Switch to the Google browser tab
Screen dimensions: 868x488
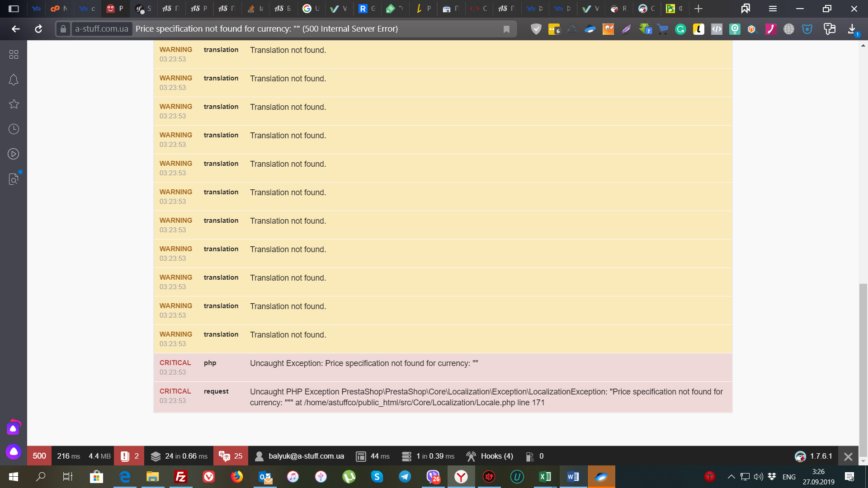tap(311, 9)
